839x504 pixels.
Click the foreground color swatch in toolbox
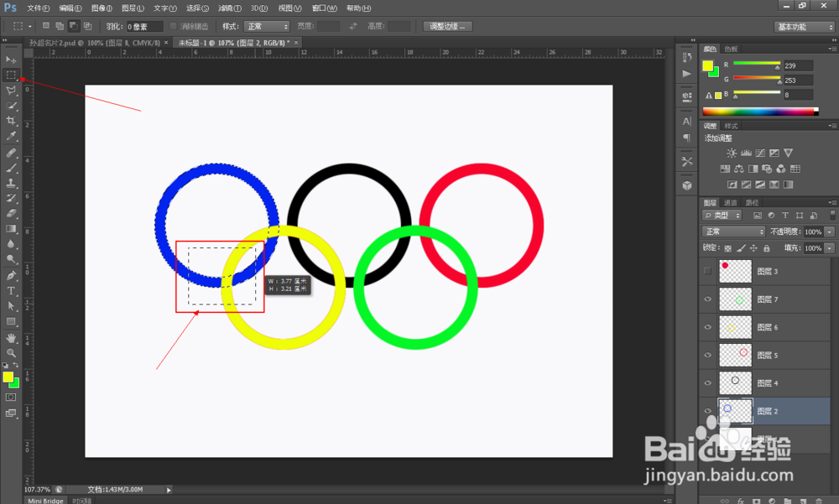[8, 377]
